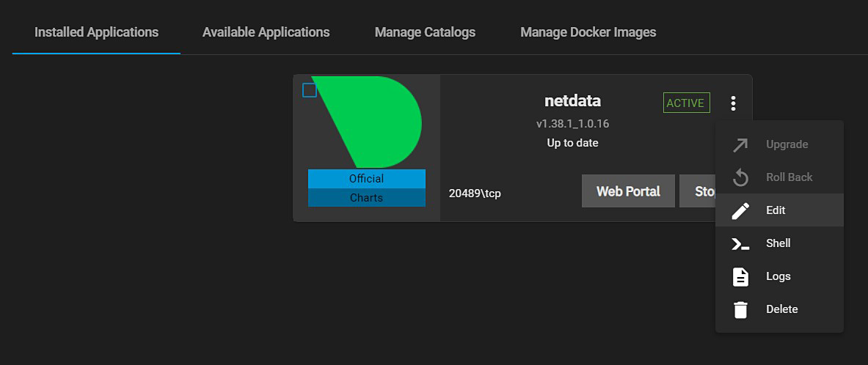
Task: Select the Installed Applications tab
Action: pyautogui.click(x=96, y=32)
